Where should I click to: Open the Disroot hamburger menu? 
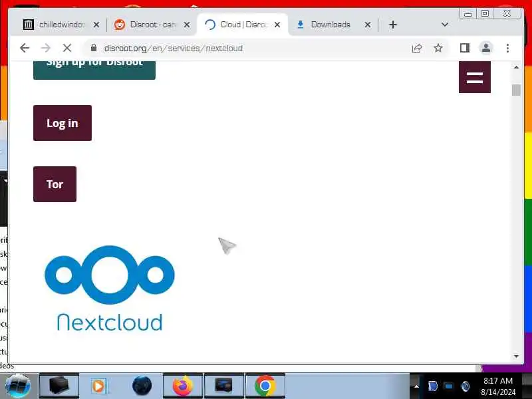(x=475, y=77)
